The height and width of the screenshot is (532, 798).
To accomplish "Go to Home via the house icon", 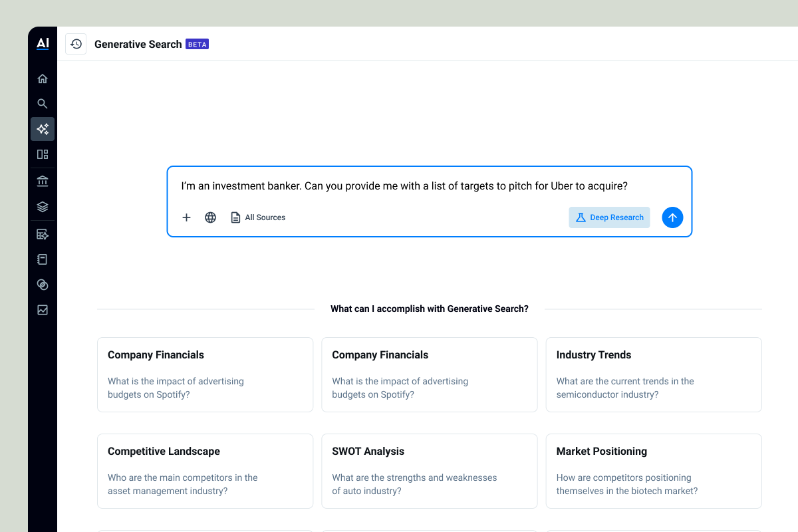I will 43,78.
